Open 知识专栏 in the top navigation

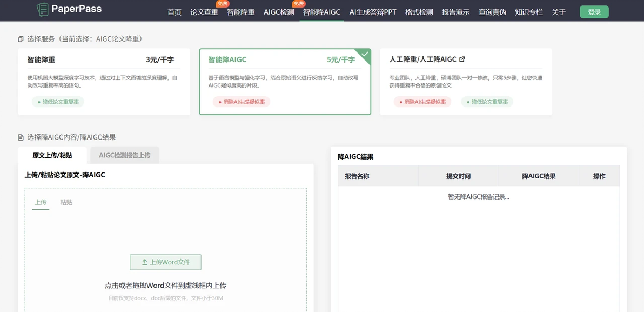[528, 12]
